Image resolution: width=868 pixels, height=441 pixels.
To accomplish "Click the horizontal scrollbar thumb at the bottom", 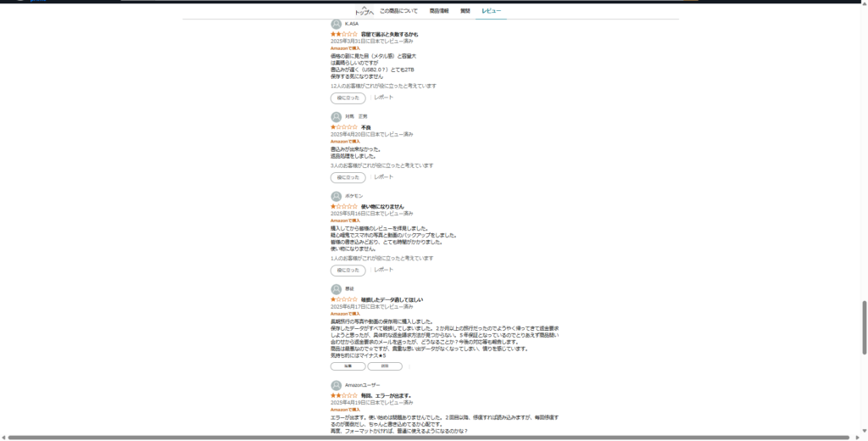I will [428, 438].
